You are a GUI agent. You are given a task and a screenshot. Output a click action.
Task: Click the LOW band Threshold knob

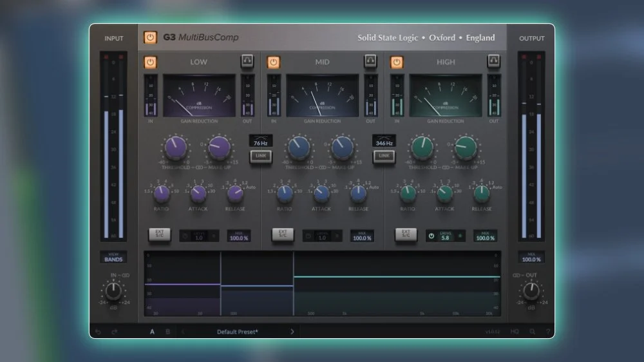pyautogui.click(x=176, y=148)
